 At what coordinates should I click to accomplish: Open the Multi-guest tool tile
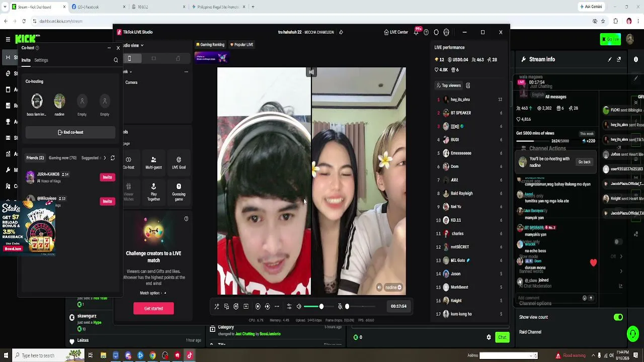pos(153,162)
